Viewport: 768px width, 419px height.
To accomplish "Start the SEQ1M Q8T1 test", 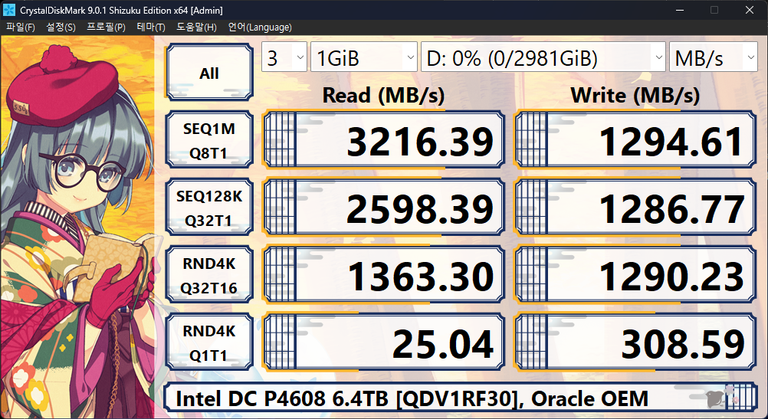I will coord(209,140).
